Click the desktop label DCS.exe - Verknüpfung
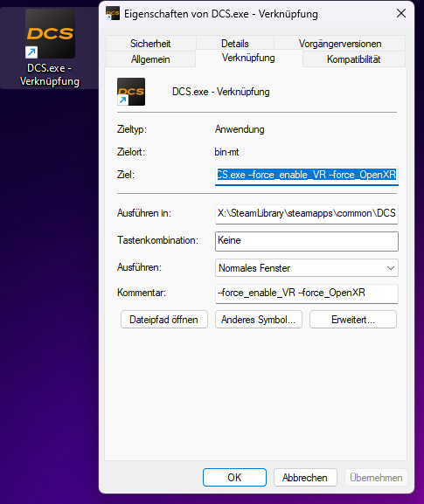The width and height of the screenshot is (424, 504). (x=50, y=74)
